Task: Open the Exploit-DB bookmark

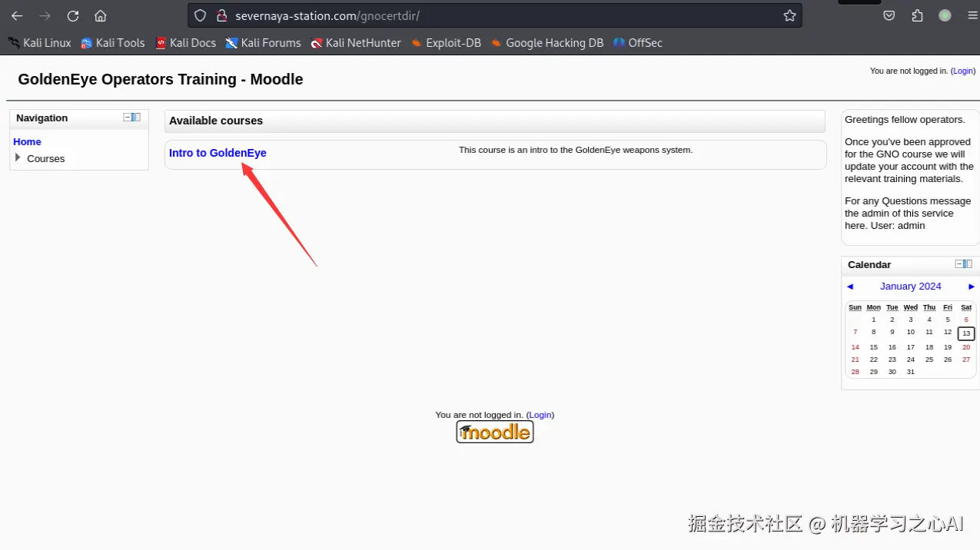Action: pyautogui.click(x=446, y=43)
